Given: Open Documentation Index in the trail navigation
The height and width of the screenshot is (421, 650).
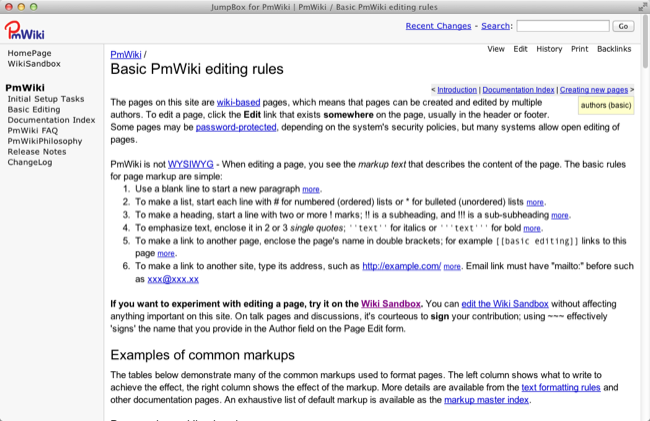Looking at the screenshot, I should coord(518,90).
